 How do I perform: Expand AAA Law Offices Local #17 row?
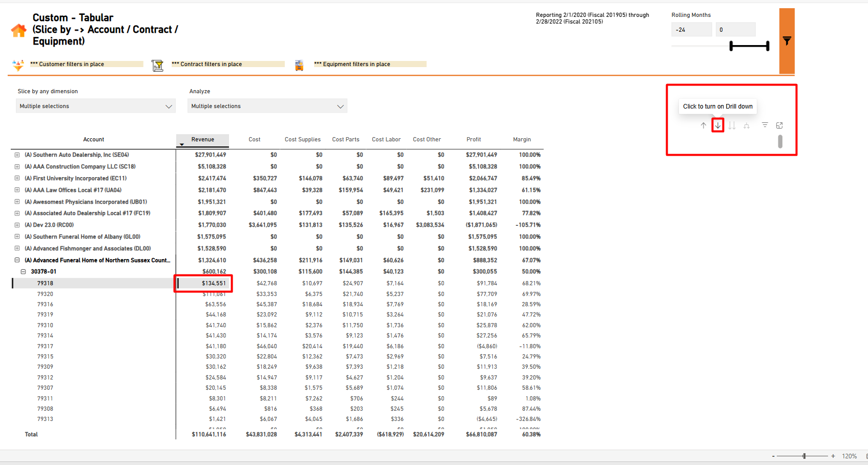point(17,190)
